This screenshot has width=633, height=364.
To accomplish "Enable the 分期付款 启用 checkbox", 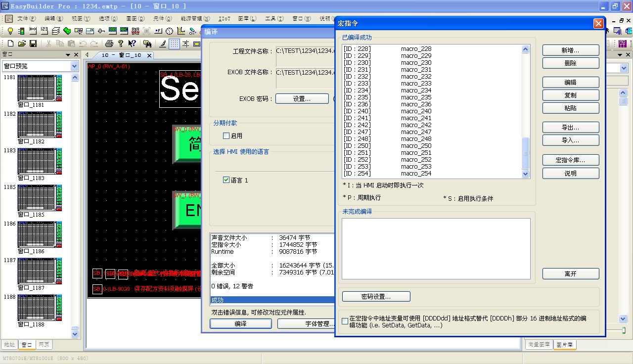I will (226, 136).
